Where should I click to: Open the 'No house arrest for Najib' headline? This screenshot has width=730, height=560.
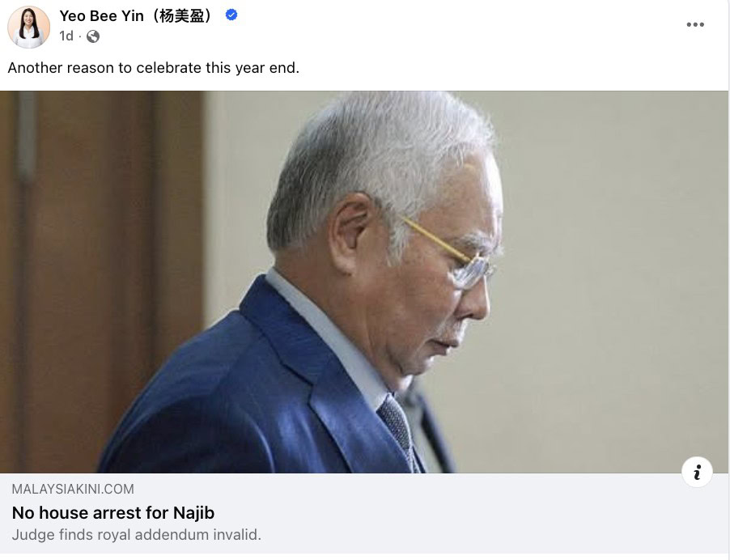(x=113, y=512)
